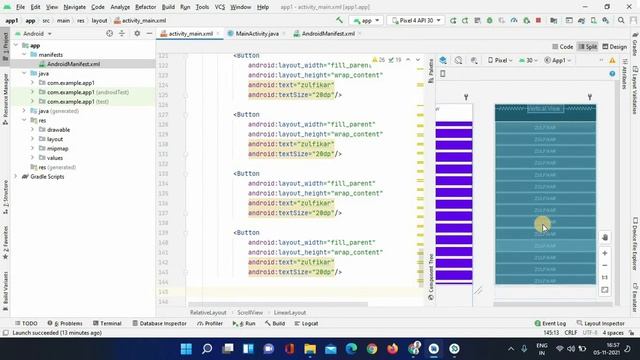The width and height of the screenshot is (640, 360).
Task: Open the App1 theme dropdown
Action: [558, 60]
